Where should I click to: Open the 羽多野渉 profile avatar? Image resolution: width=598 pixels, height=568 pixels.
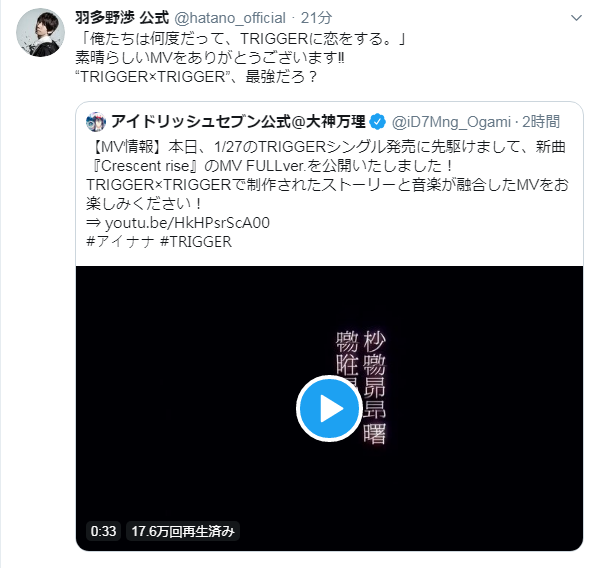(x=40, y=32)
